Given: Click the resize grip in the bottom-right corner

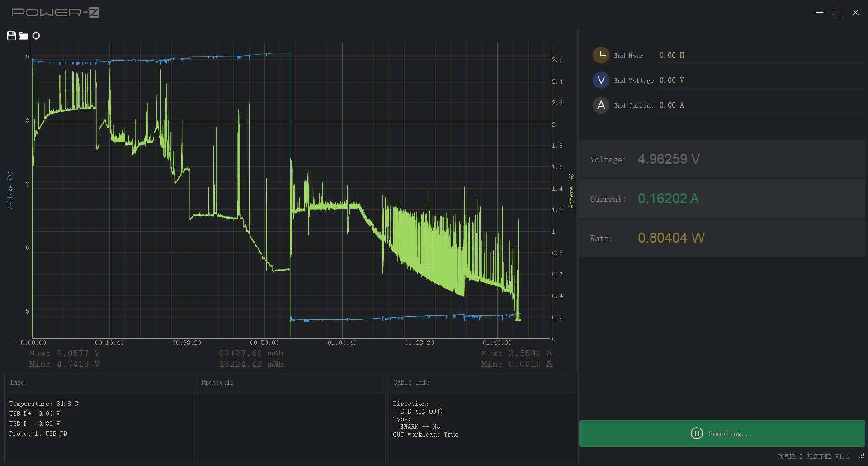Looking at the screenshot, I should pyautogui.click(x=861, y=456).
